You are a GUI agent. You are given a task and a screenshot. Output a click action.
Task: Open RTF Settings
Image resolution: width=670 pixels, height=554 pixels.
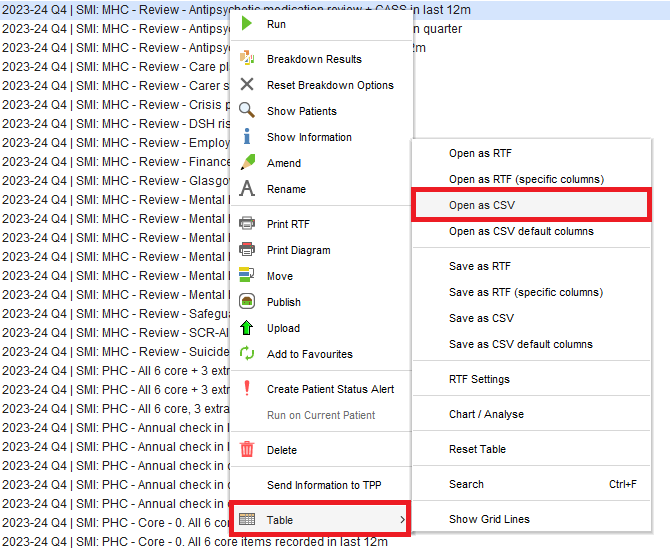pyautogui.click(x=532, y=379)
